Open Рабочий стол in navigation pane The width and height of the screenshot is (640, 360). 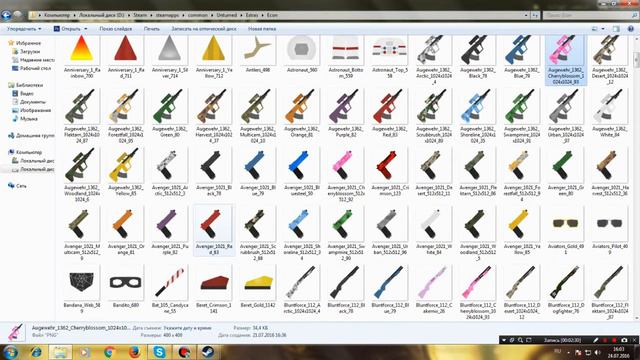pyautogui.click(x=32, y=69)
